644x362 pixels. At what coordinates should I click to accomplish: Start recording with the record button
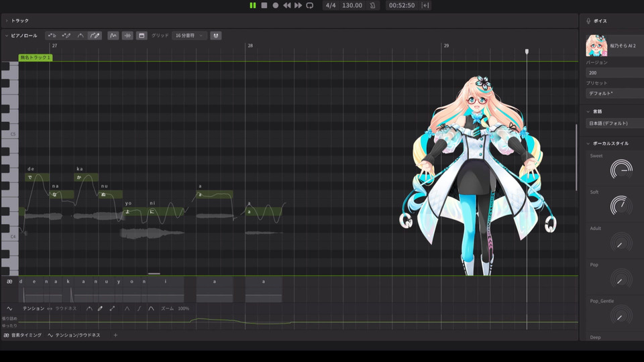[x=276, y=5]
